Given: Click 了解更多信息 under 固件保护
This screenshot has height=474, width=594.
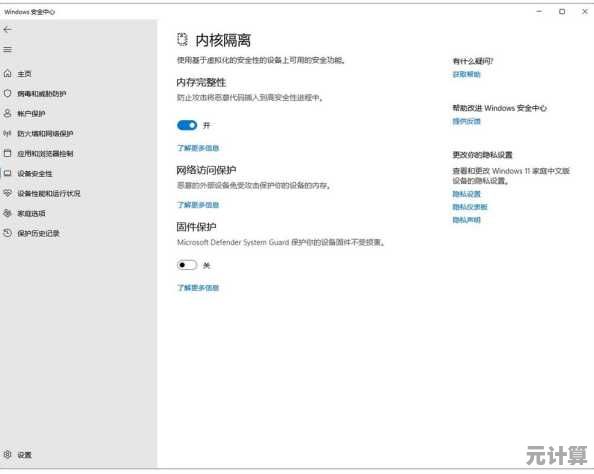Looking at the screenshot, I should coord(198,288).
